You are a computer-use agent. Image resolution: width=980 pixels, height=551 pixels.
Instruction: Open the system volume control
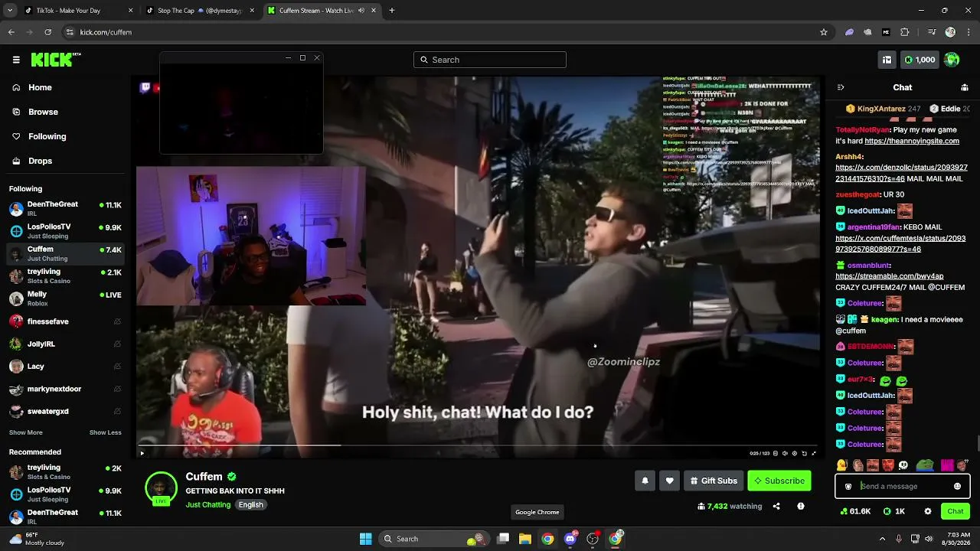pos(928,539)
